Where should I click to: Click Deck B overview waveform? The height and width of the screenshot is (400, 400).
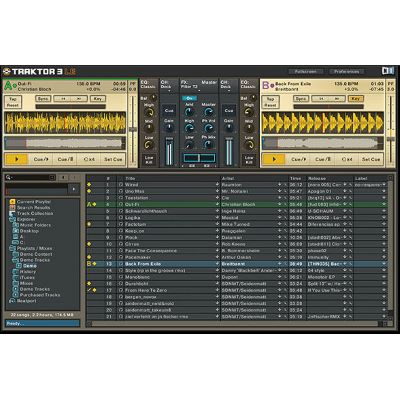click(x=323, y=143)
